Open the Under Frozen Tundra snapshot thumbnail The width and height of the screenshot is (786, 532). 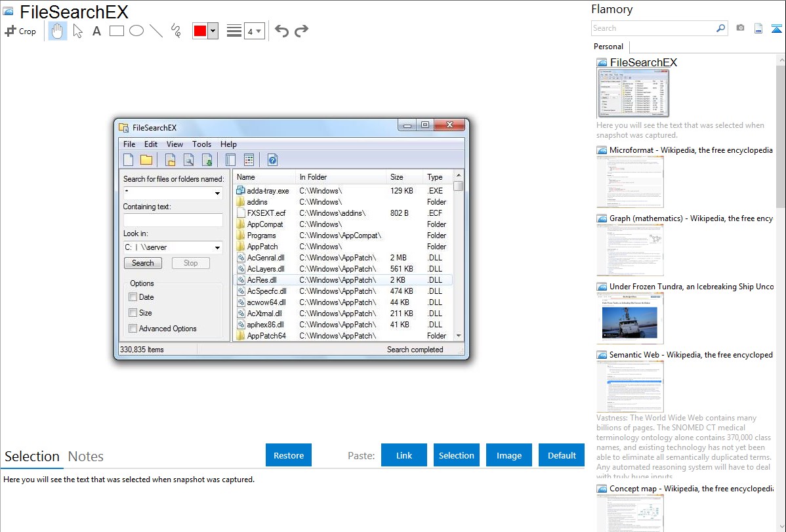click(x=630, y=318)
